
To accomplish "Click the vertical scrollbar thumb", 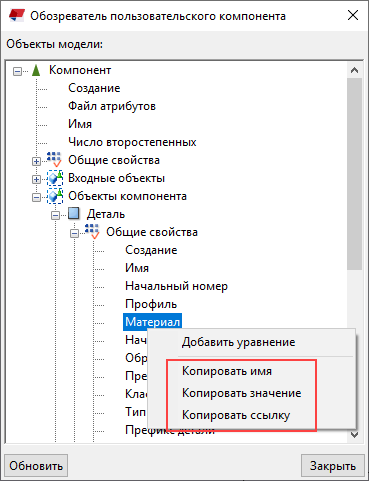I will 354,174.
